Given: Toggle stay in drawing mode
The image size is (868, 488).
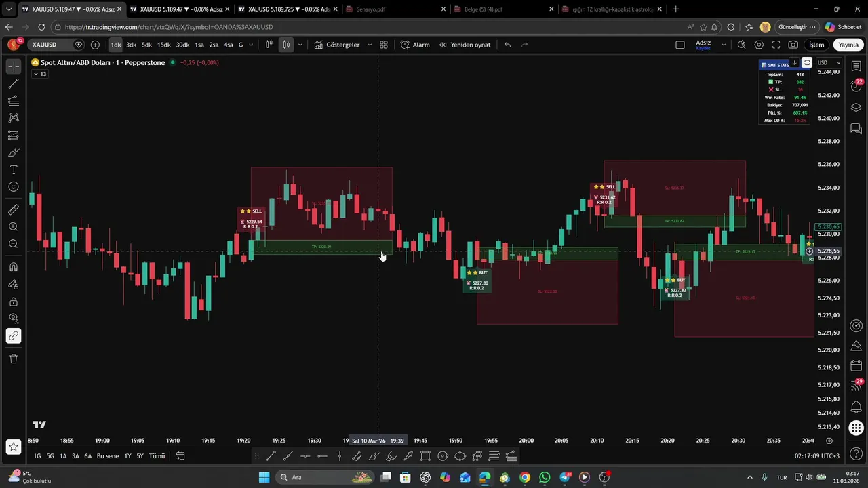Looking at the screenshot, I should pos(14,285).
